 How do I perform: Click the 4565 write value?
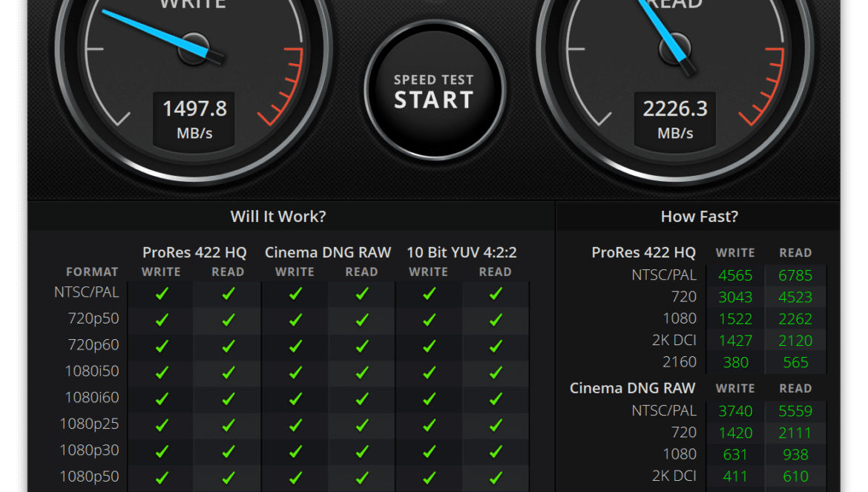click(x=735, y=275)
